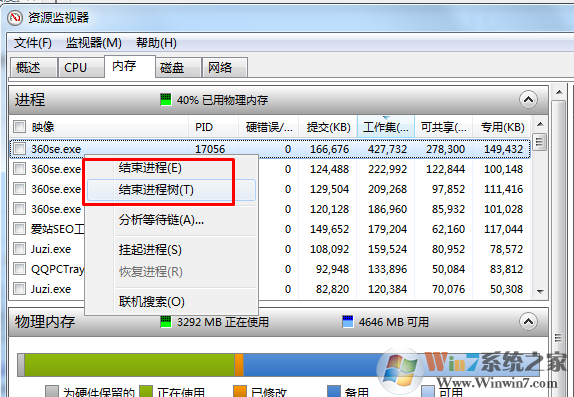Collapse the 物理内存 section with chevron button
The width and height of the screenshot is (574, 397).
tap(528, 322)
